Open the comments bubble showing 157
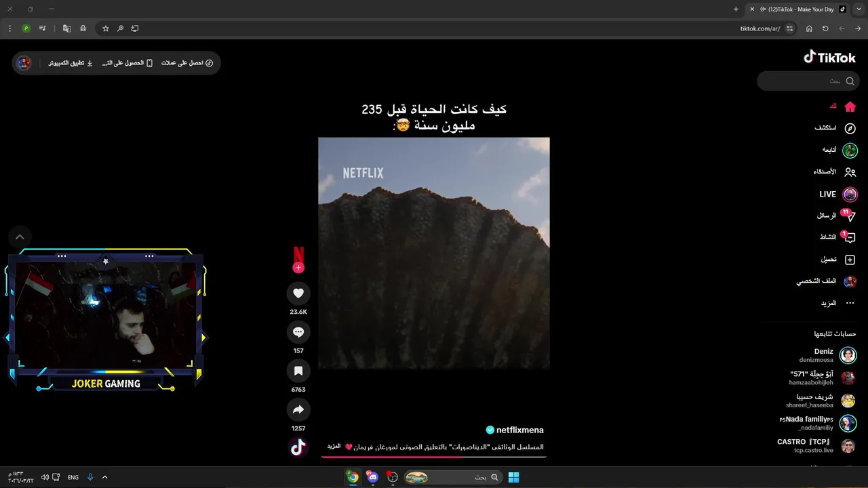 [298, 332]
